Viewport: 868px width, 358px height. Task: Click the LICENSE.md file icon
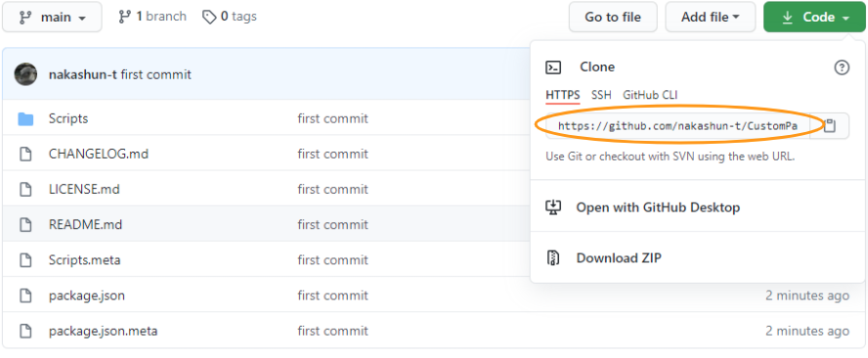coord(25,190)
